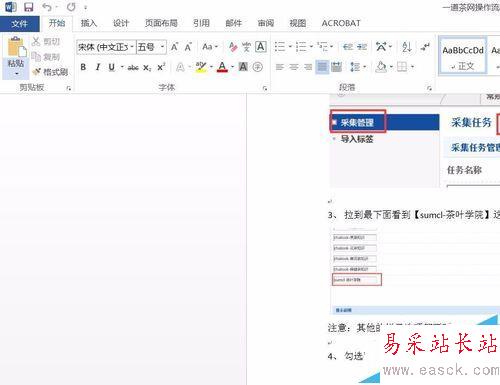
Task: Open the 视图 (View) tab
Action: [x=298, y=23]
